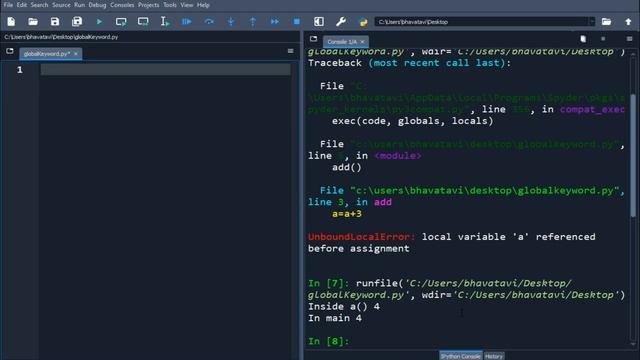The width and height of the screenshot is (640, 360).
Task: Continue execution until next breakpoint
Action: (275, 22)
